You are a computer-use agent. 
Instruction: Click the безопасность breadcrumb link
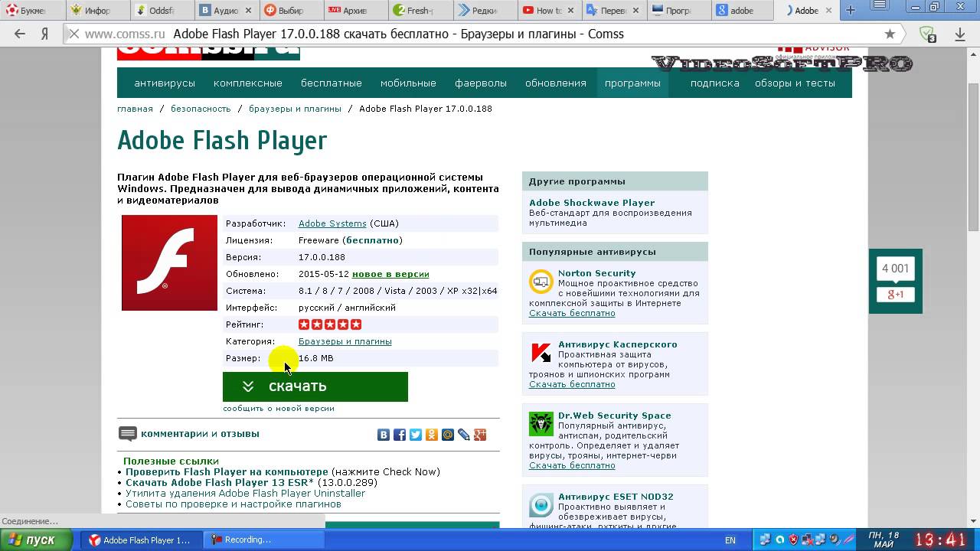(x=201, y=109)
